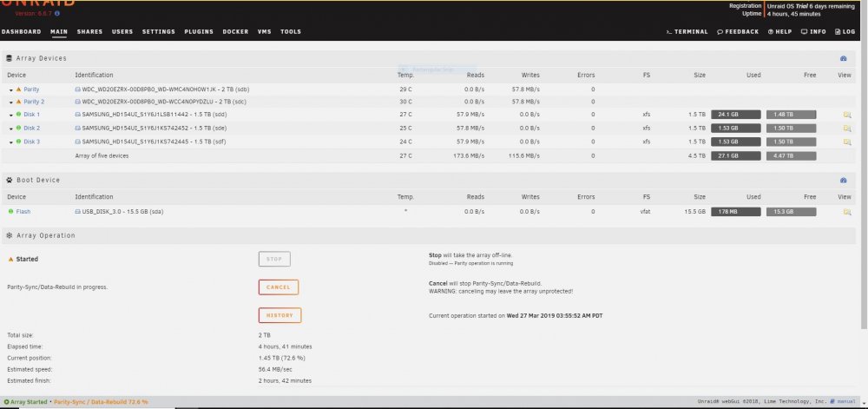Select the Temp. column header in Array Devices
Image resolution: width=868 pixels, height=409 pixels.
405,76
